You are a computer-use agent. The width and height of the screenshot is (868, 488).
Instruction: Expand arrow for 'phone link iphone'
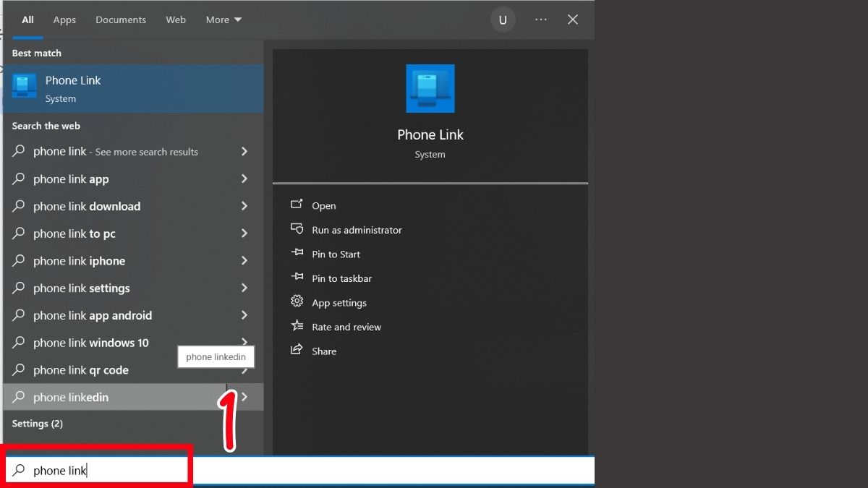(244, 260)
